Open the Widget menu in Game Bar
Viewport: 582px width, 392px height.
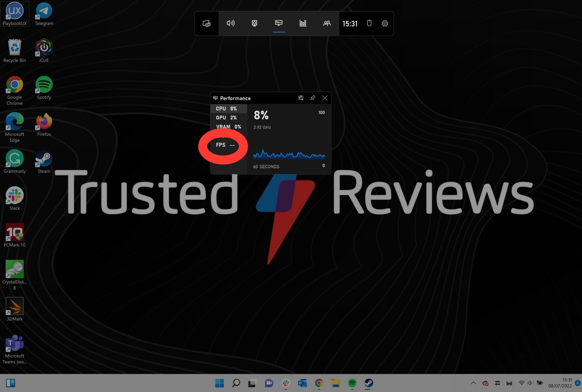206,23
